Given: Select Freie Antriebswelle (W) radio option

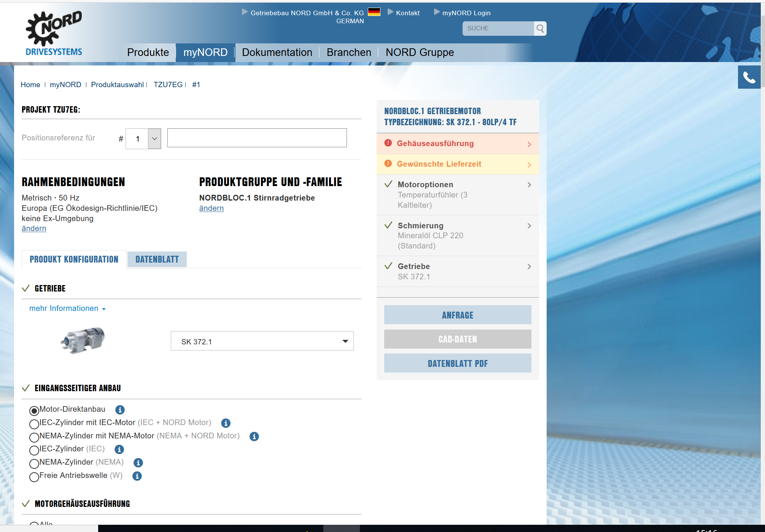Looking at the screenshot, I should [x=34, y=477].
